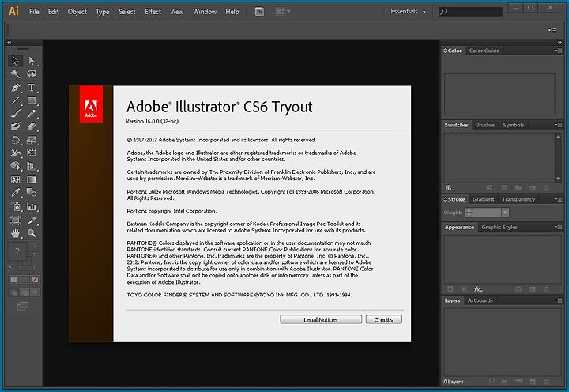Viewport: 569px width, 392px height.
Task: Click the Go to Bridge icon
Action: pyautogui.click(x=259, y=12)
